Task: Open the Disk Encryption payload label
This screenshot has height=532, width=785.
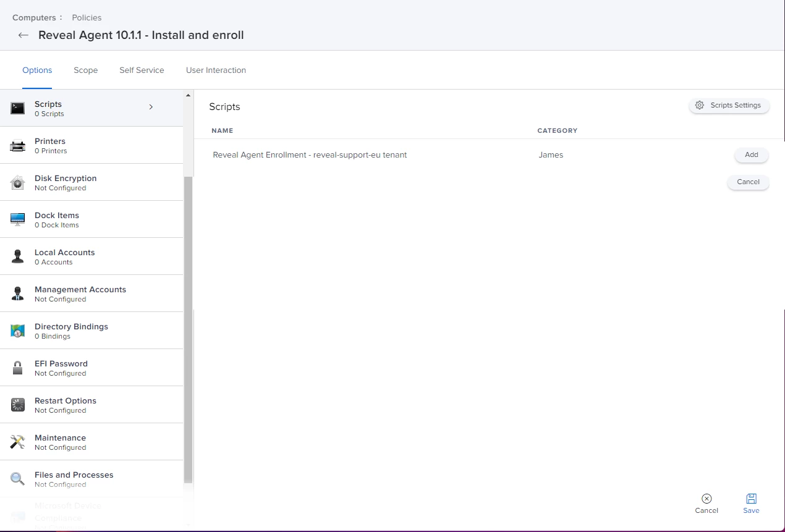Action: pyautogui.click(x=66, y=179)
